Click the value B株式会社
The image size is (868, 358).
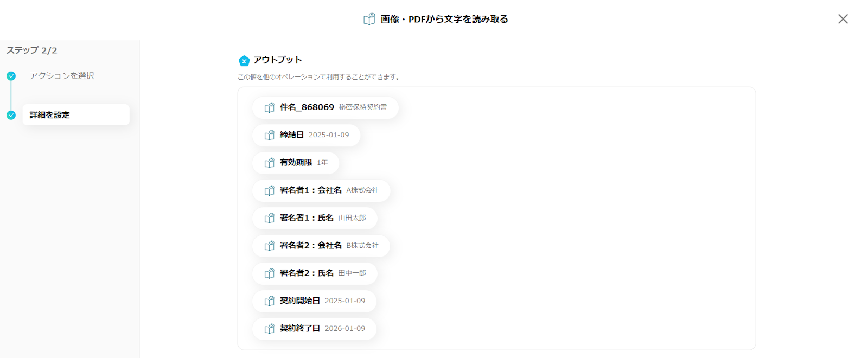click(x=362, y=246)
